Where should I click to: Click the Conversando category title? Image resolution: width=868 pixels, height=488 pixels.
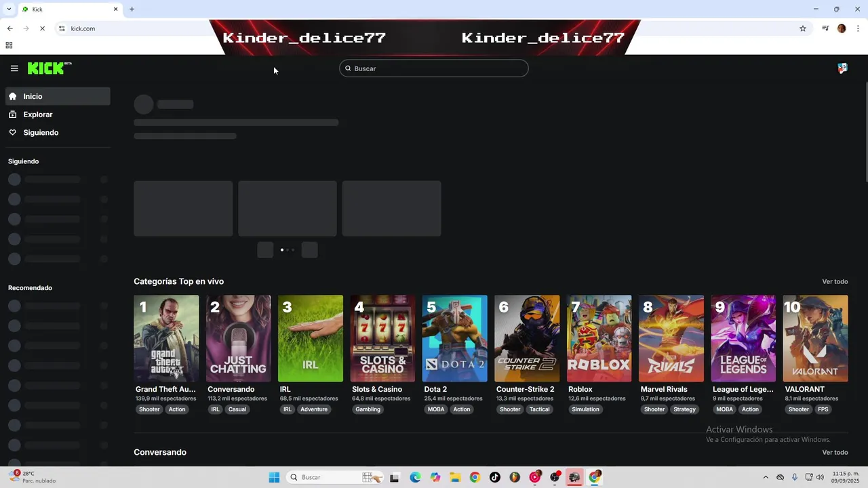pyautogui.click(x=231, y=389)
